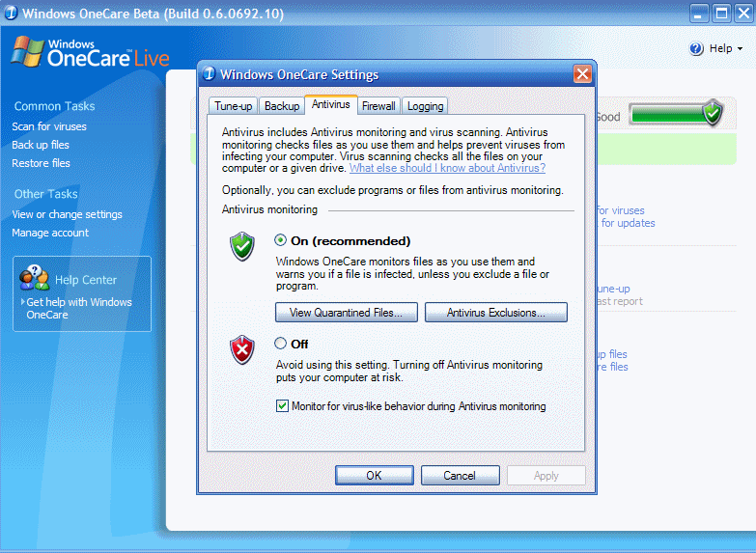Confirm settings with OK button
756x553 pixels.
[375, 476]
